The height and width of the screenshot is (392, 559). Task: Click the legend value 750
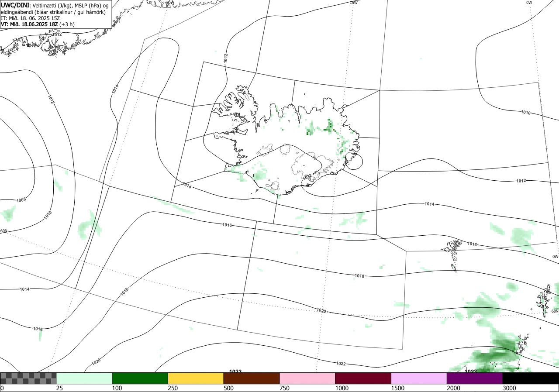[285, 388]
